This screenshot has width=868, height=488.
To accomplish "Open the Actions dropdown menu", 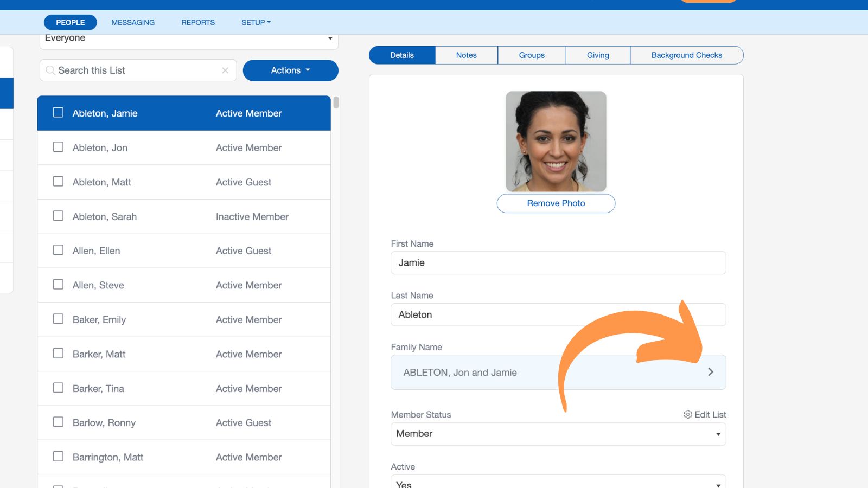I will click(x=290, y=70).
